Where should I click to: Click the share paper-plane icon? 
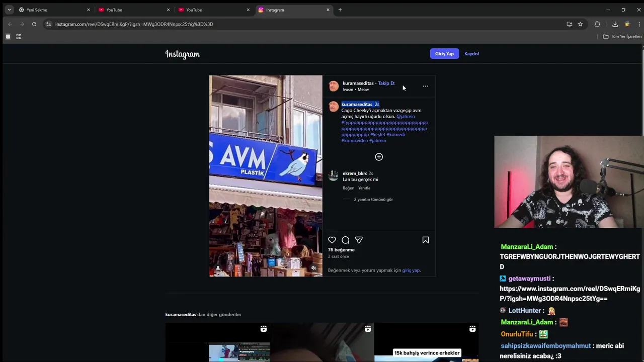(359, 240)
